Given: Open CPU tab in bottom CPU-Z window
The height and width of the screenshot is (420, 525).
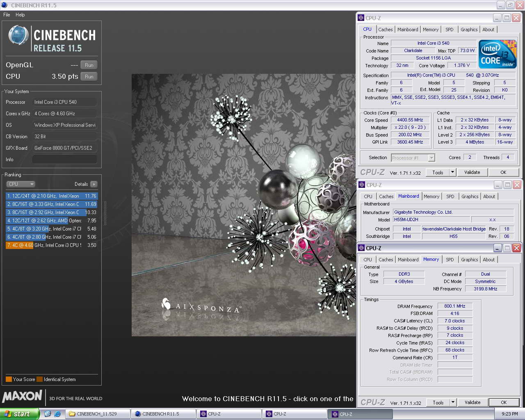Looking at the screenshot, I should pyautogui.click(x=368, y=260).
